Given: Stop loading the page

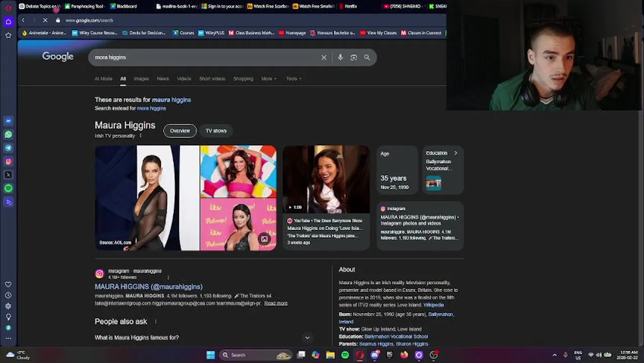Looking at the screenshot, I should tap(45, 20).
